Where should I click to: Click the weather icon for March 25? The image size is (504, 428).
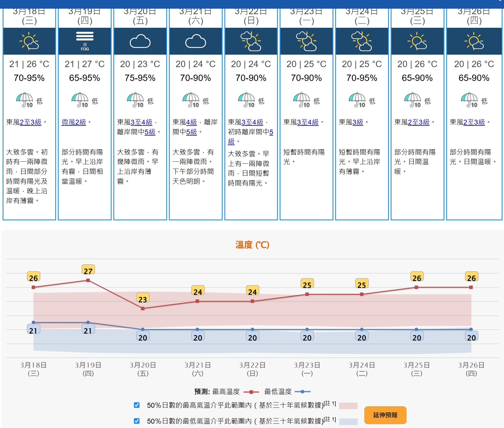click(x=417, y=41)
